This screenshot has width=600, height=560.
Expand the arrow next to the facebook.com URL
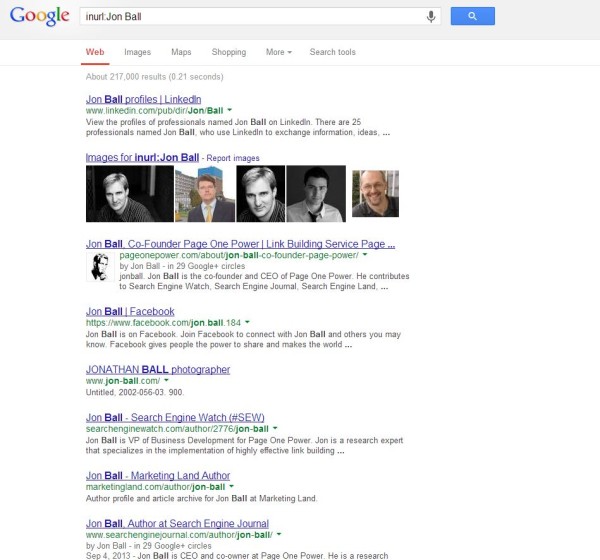247,322
